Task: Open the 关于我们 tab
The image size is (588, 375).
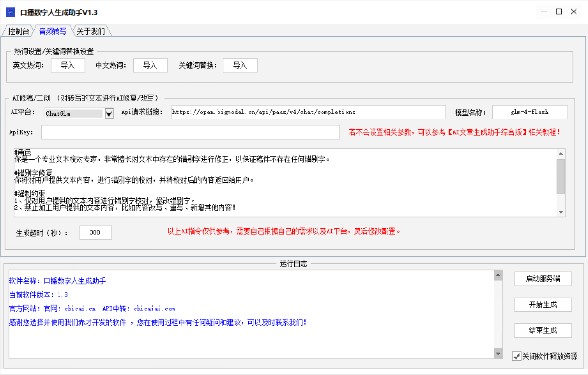Action: tap(91, 31)
